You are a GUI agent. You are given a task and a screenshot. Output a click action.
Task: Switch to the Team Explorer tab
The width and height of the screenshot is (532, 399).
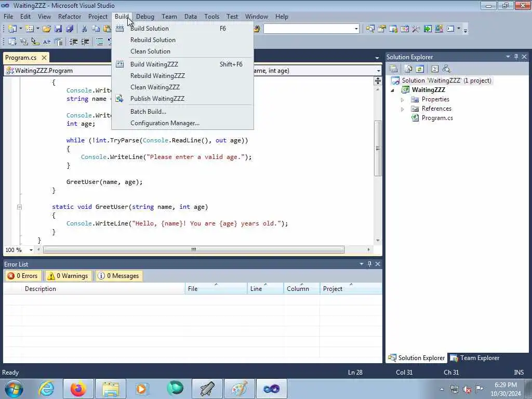coord(475,358)
